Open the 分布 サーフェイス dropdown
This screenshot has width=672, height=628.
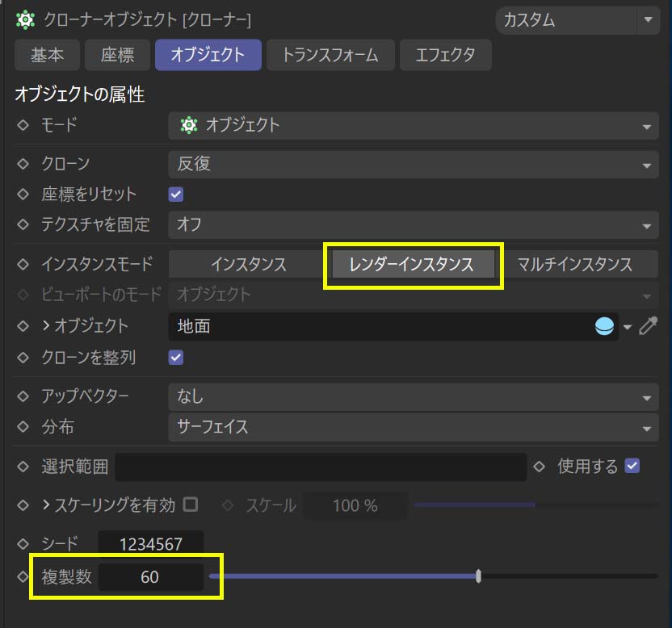(414, 427)
